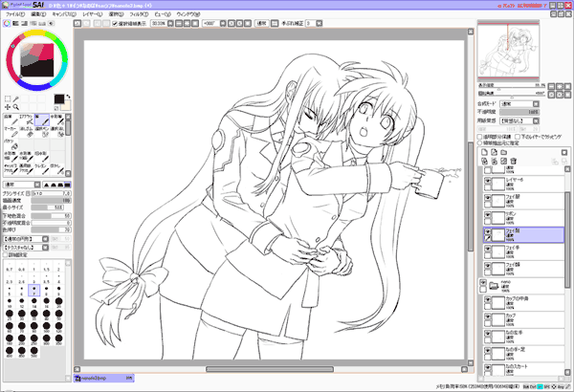Open the rotation angle dropdown
The image size is (574, 392).
point(223,24)
